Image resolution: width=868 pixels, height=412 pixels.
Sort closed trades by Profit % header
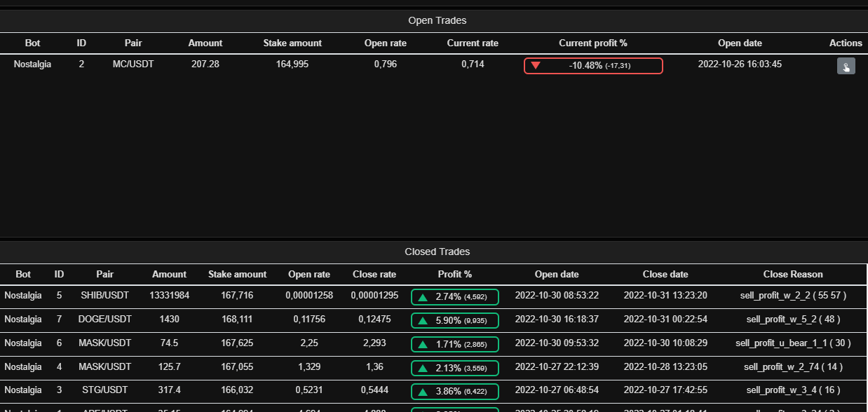[455, 274]
